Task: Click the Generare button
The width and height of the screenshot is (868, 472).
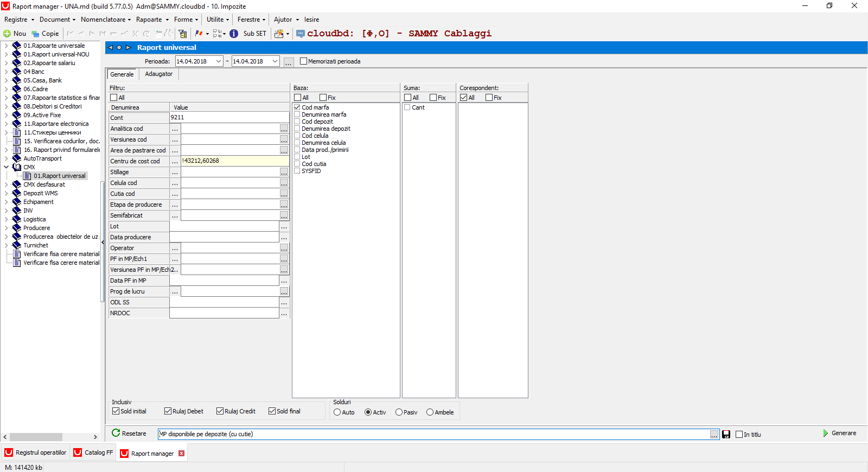Action: [840, 433]
